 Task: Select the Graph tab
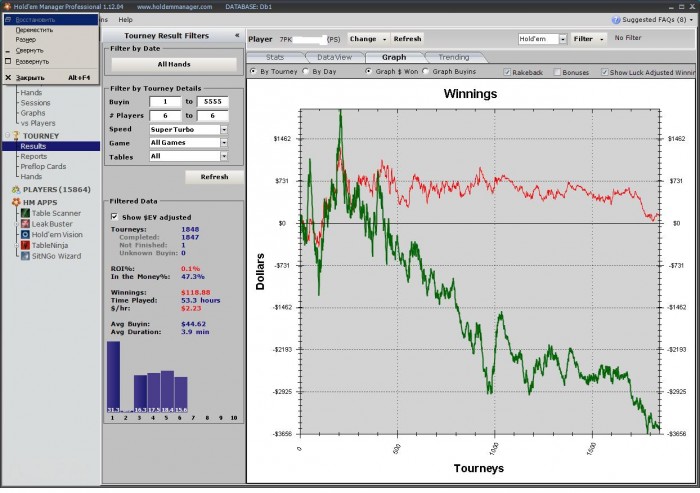tap(394, 57)
